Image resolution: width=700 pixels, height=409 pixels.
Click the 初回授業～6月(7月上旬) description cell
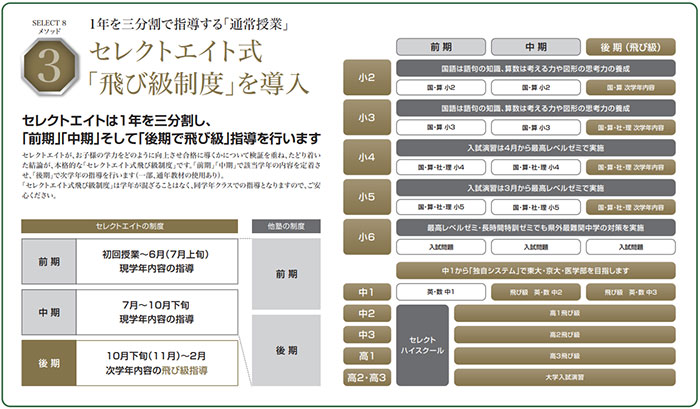[157, 261]
